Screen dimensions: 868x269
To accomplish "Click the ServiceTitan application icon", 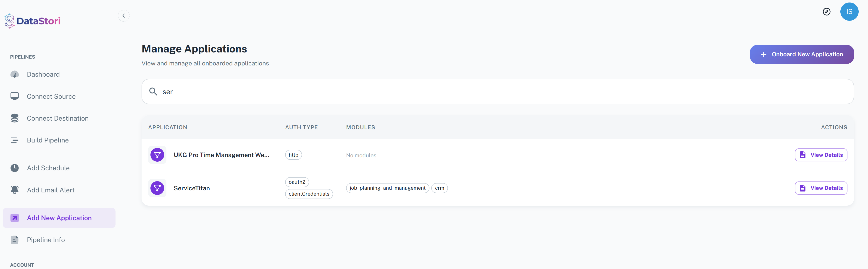I will pyautogui.click(x=157, y=188).
